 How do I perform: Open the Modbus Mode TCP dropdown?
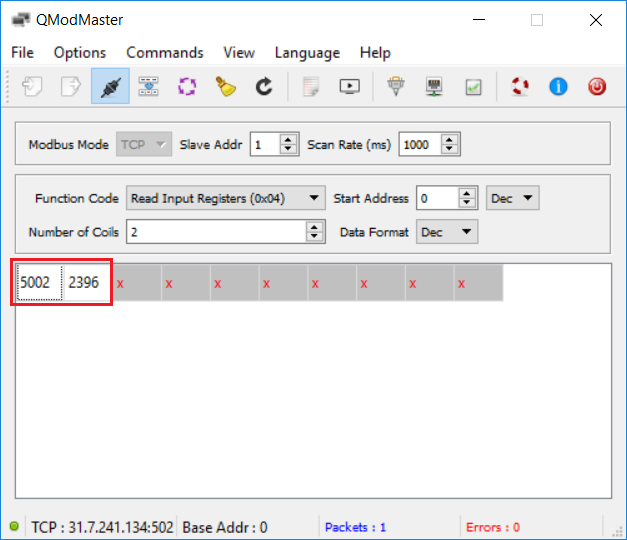pos(144,144)
